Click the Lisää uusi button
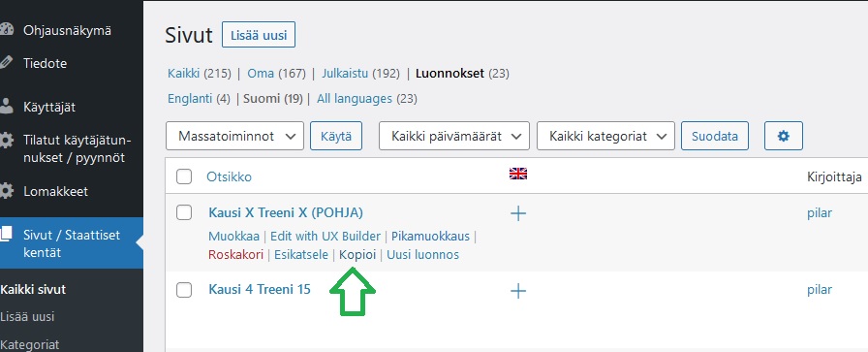868x352 pixels. pos(259,35)
